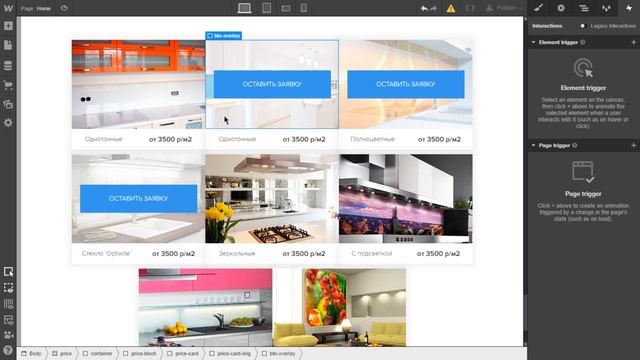Open the yellow warning indicator
Viewport: 640px width, 360px height.
(451, 8)
